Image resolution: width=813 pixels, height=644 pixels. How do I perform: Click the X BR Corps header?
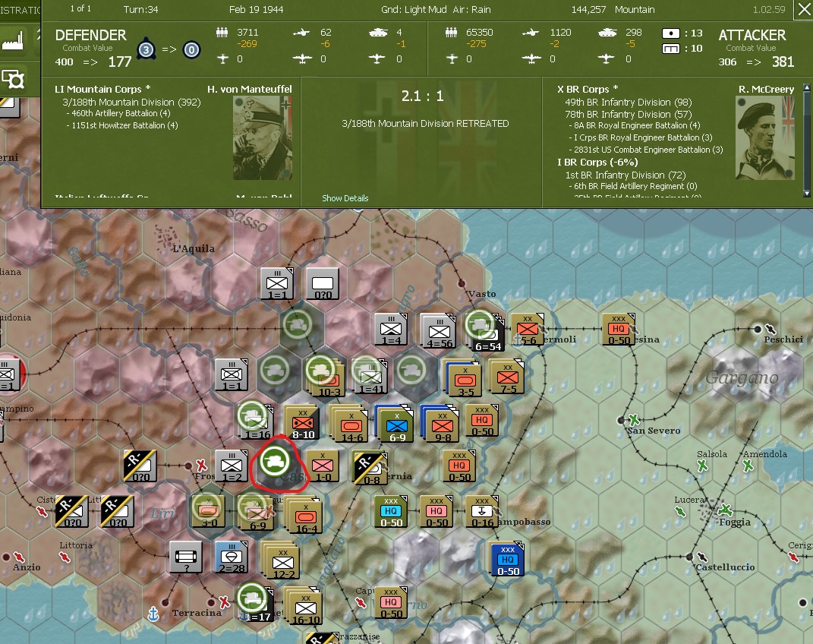point(588,89)
